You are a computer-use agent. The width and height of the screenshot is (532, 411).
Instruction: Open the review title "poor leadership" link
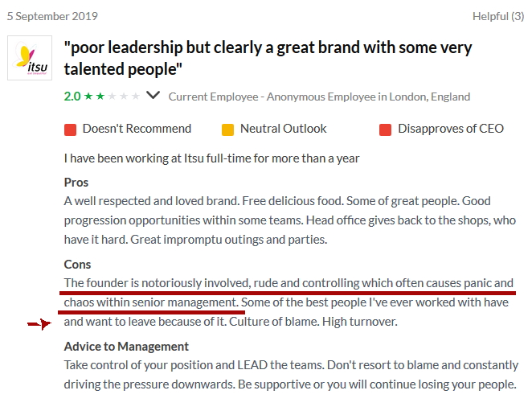point(268,58)
